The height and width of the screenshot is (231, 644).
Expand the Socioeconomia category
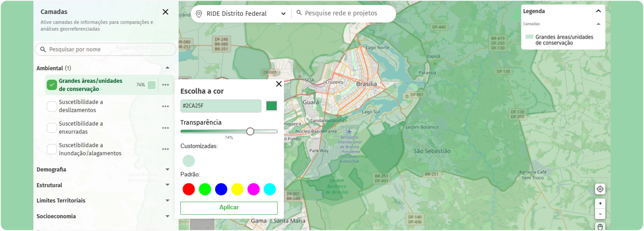click(x=168, y=216)
